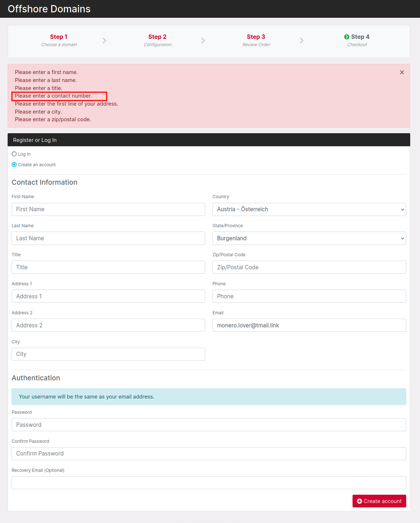Focus the Zip/Postal Code field
420x523 pixels.
tap(309, 267)
